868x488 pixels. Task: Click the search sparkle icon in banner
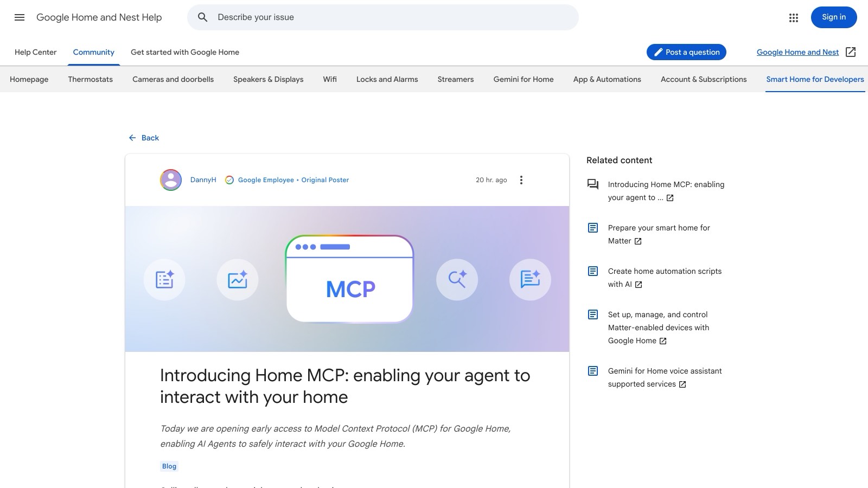point(457,280)
